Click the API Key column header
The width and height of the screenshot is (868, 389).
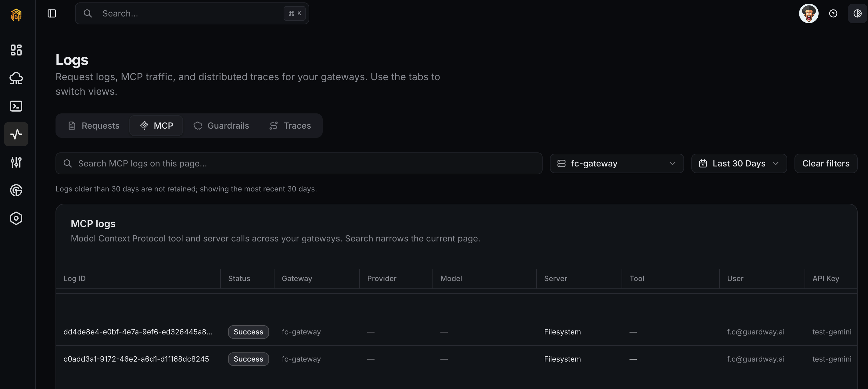click(826, 279)
